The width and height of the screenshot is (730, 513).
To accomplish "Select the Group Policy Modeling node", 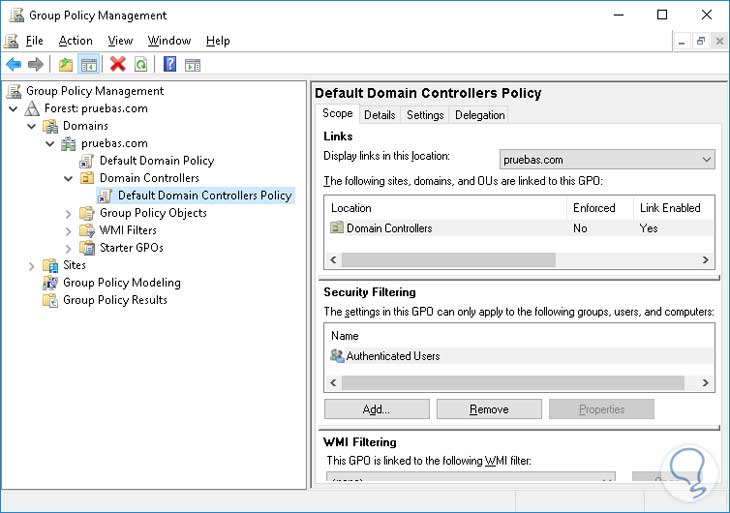I will pyautogui.click(x=121, y=282).
